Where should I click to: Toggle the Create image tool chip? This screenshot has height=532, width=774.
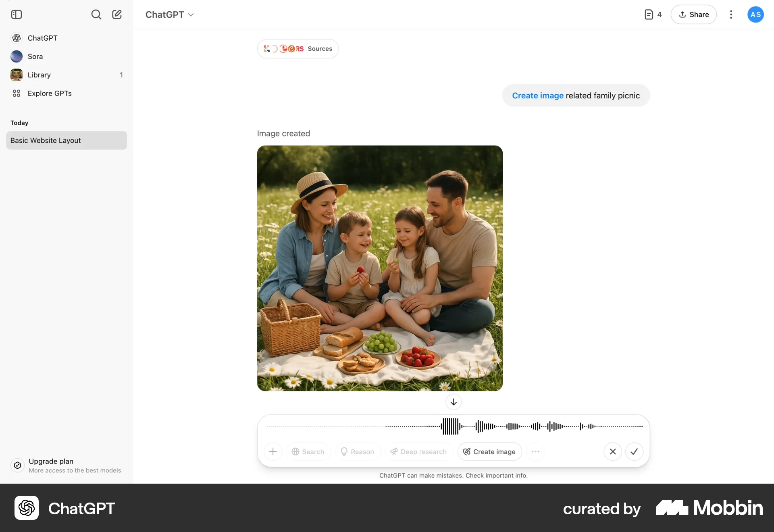[x=489, y=451]
